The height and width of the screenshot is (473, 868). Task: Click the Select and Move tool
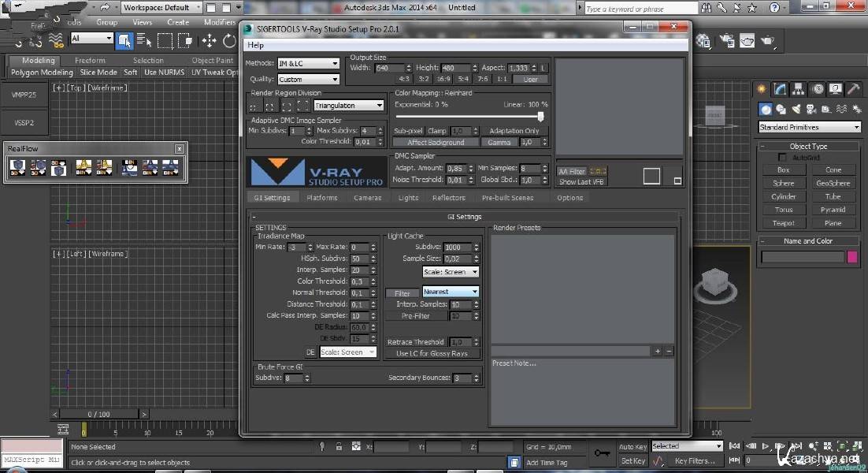pyautogui.click(x=210, y=40)
